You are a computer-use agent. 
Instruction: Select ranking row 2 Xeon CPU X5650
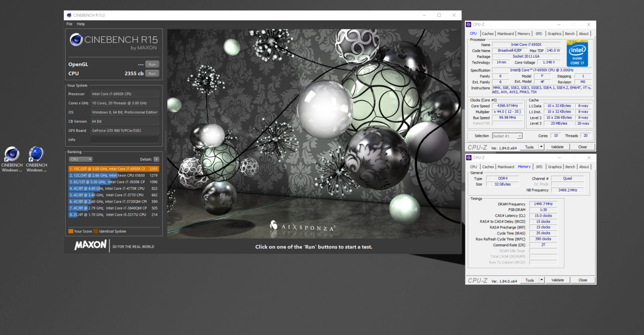(114, 176)
